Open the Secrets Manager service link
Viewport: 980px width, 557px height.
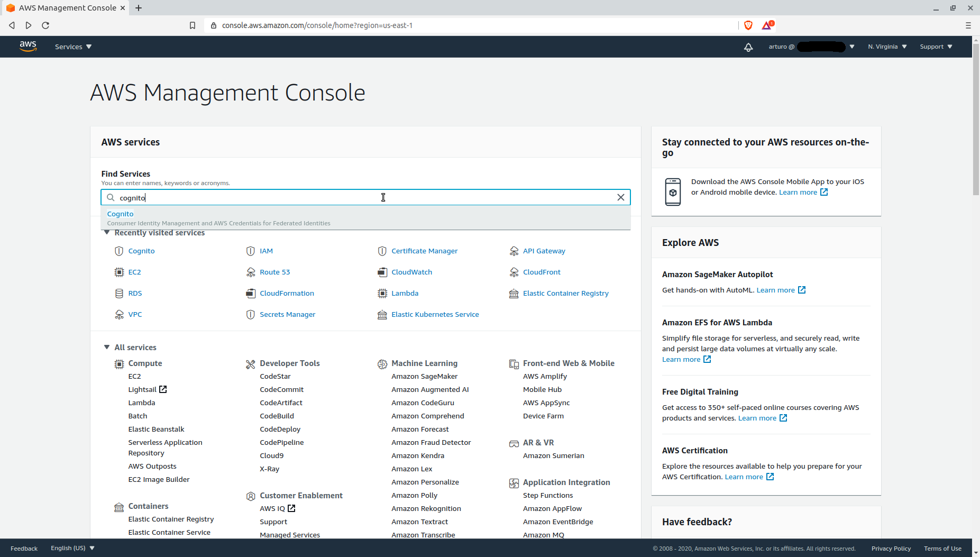click(x=287, y=314)
